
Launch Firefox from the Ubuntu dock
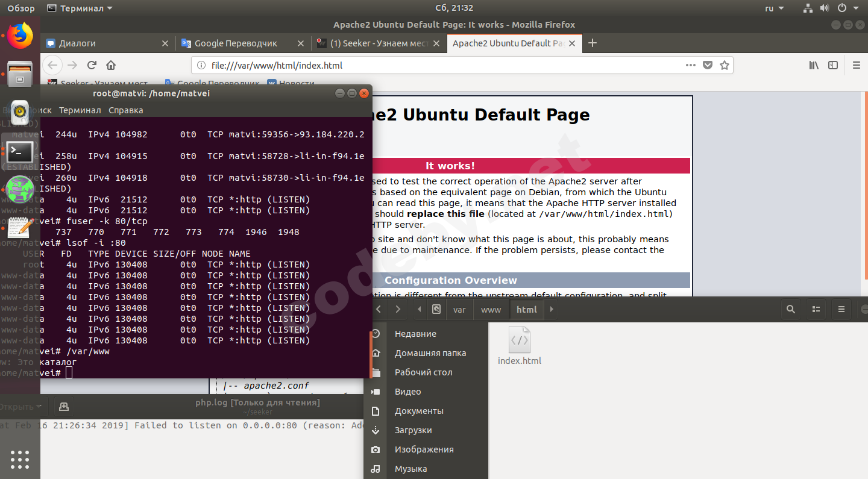coord(20,36)
